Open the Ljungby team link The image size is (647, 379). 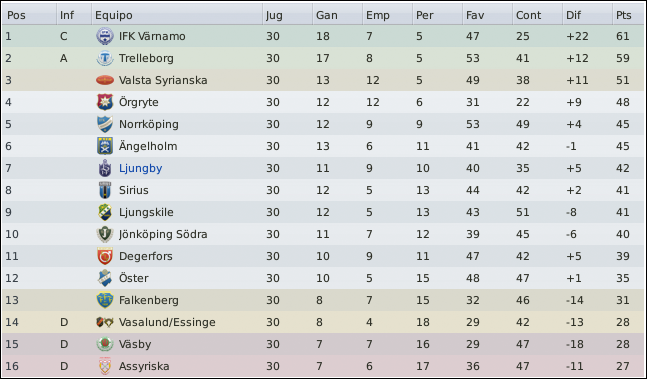point(140,168)
